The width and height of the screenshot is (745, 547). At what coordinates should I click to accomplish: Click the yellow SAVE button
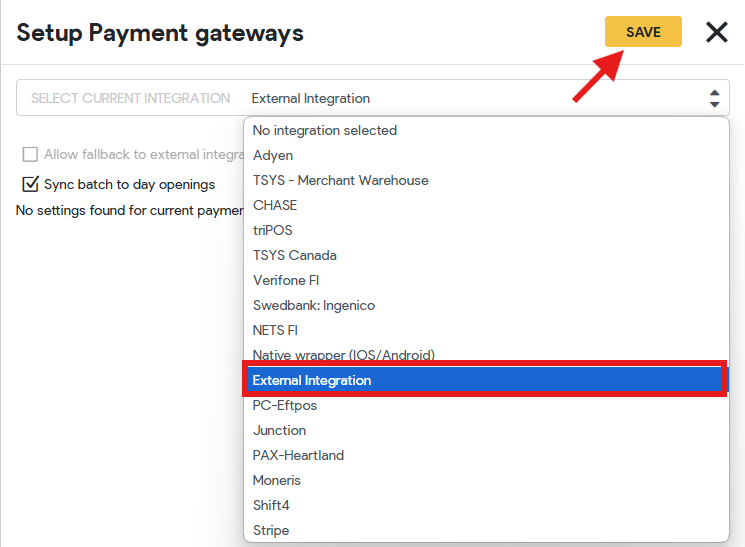click(x=643, y=32)
